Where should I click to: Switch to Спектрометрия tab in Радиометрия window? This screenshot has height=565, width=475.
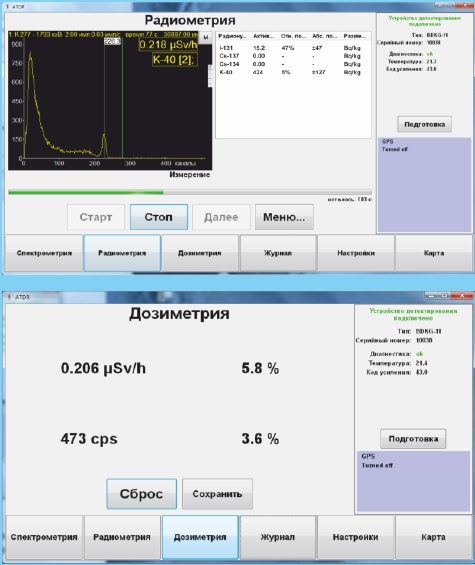tap(44, 253)
